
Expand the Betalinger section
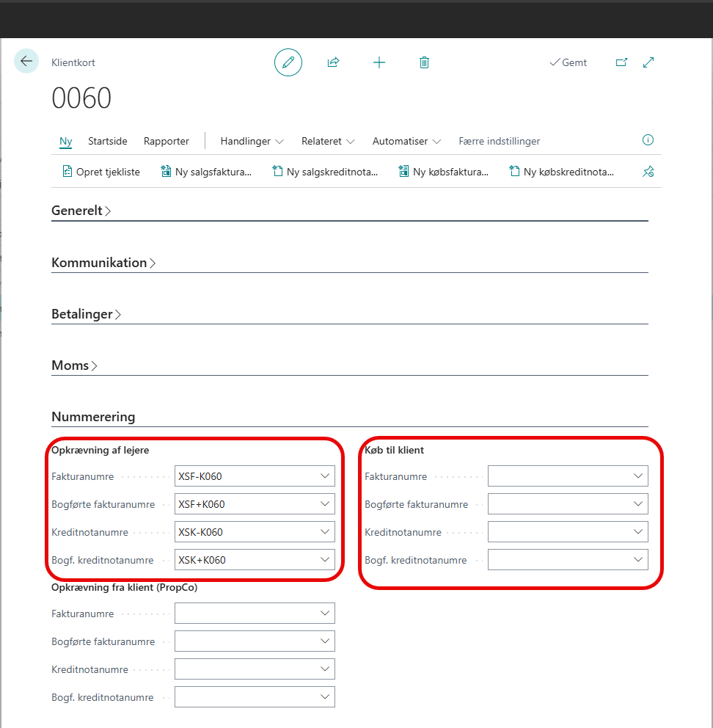tap(86, 313)
